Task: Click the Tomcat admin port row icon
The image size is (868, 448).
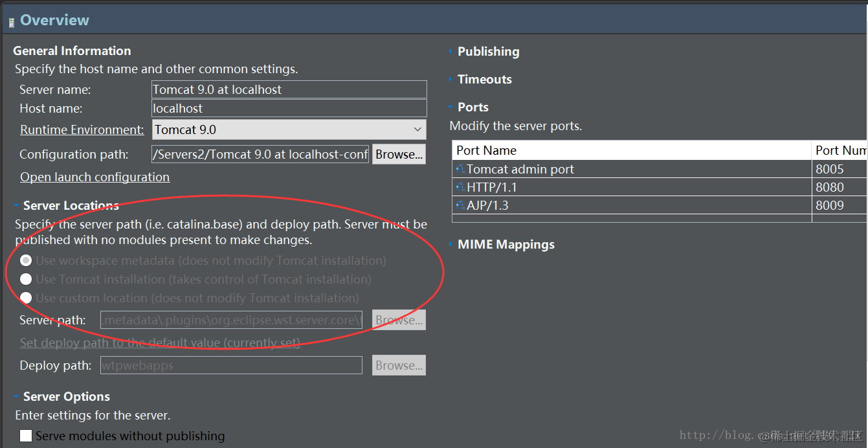Action: point(461,169)
